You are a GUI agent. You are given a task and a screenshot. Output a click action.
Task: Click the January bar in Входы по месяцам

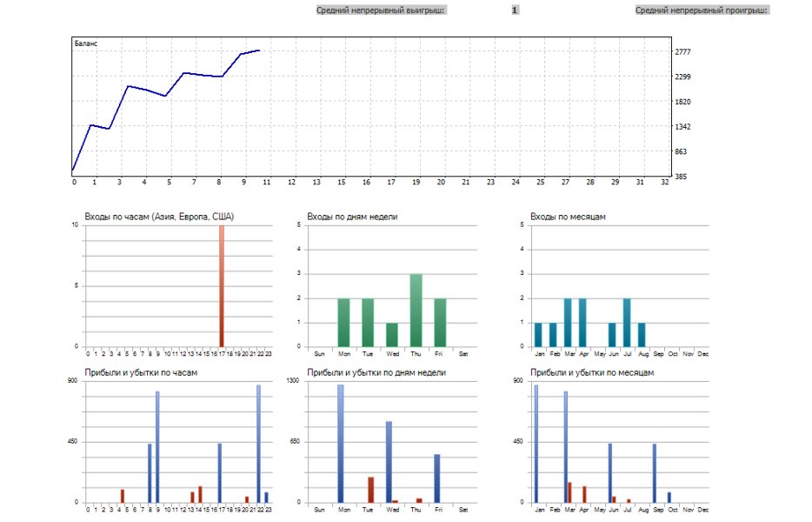click(x=538, y=335)
